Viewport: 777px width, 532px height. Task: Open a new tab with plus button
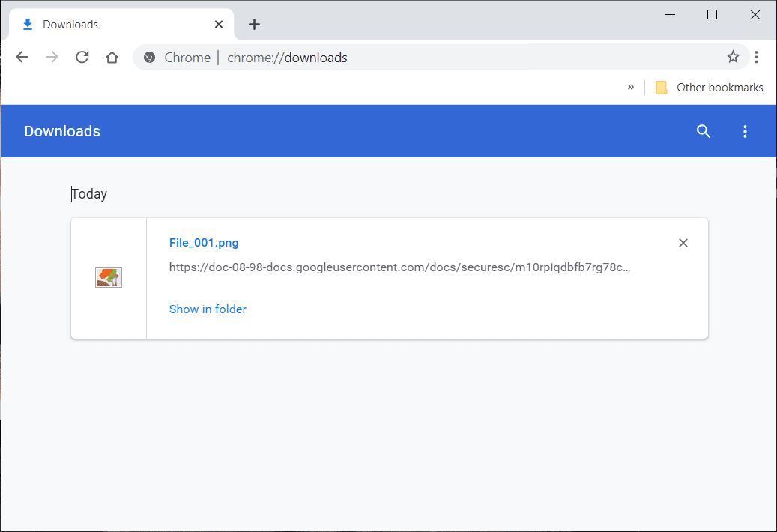click(254, 24)
